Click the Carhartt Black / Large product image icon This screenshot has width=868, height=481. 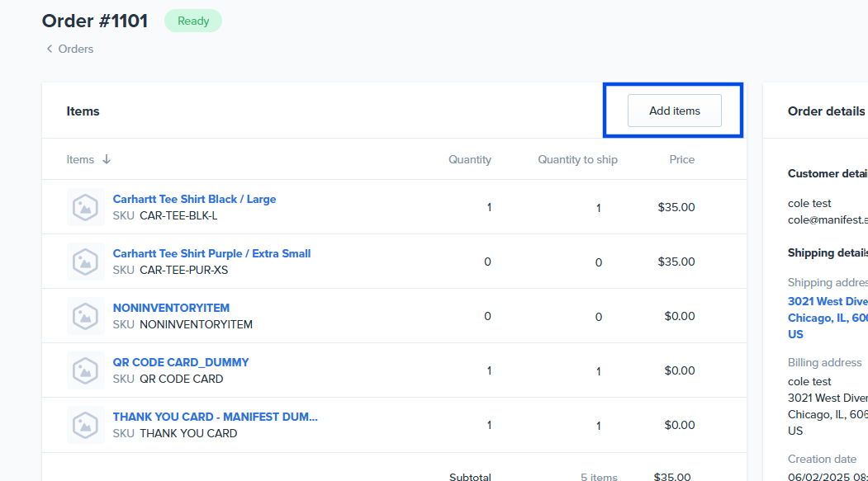click(85, 207)
